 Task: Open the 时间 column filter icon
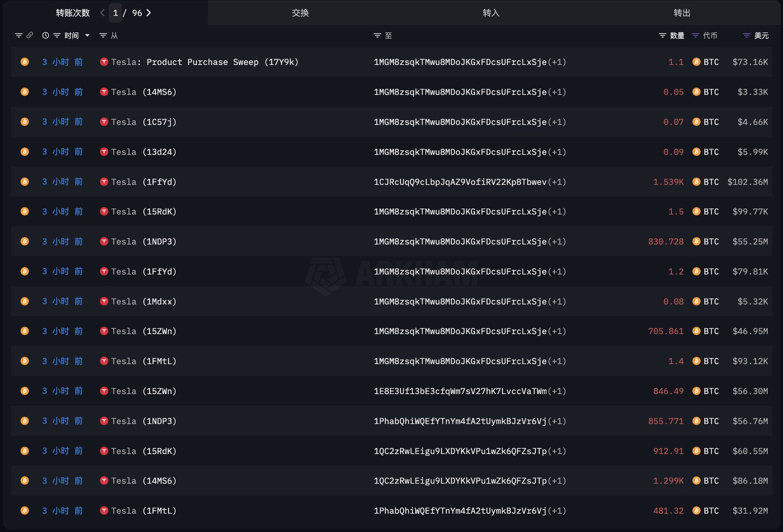tap(57, 36)
